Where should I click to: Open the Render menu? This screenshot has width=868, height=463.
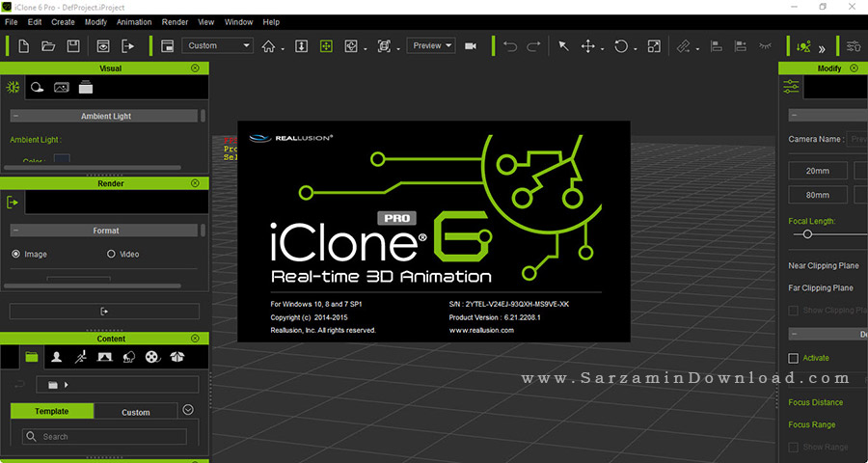point(175,22)
